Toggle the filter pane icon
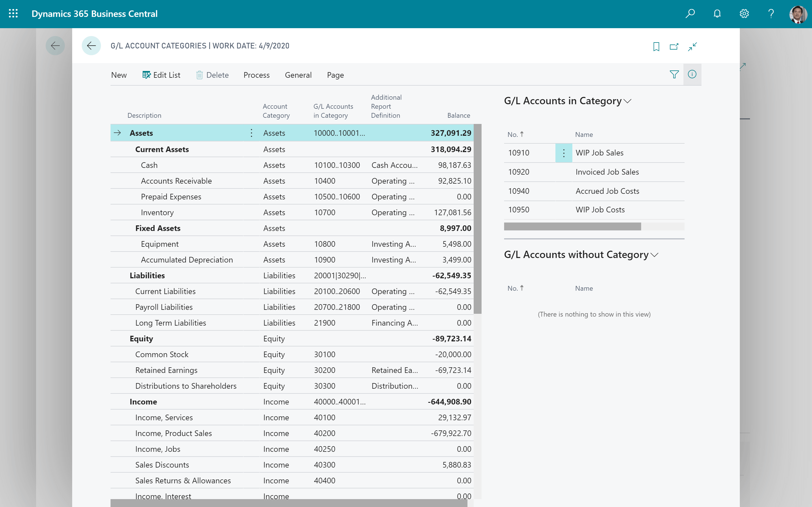This screenshot has width=812, height=507. pos(674,74)
